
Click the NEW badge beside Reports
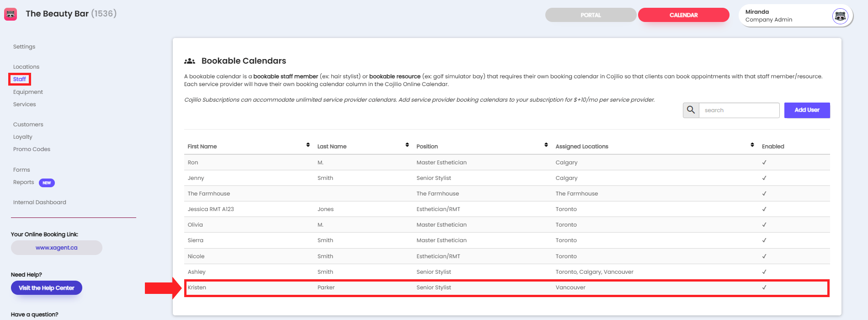click(x=47, y=183)
